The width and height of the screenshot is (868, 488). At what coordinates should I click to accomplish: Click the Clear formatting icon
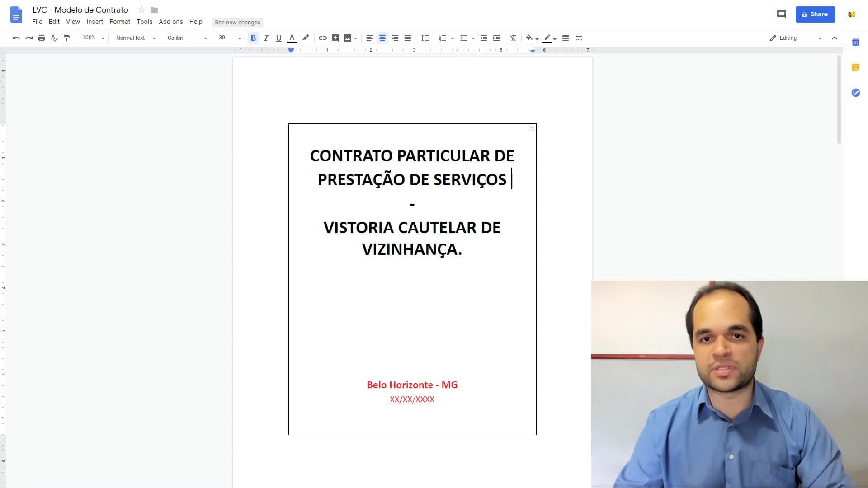click(x=513, y=38)
